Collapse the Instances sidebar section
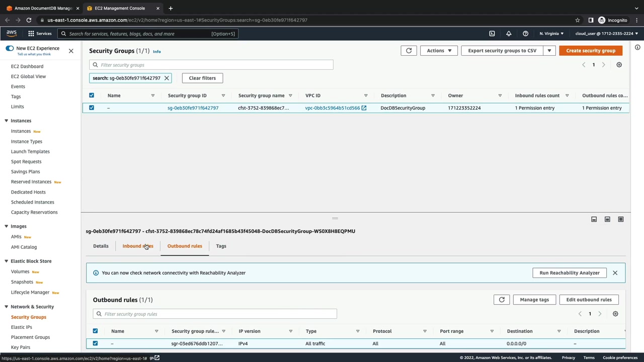Image resolution: width=644 pixels, height=362 pixels. pyautogui.click(x=6, y=121)
